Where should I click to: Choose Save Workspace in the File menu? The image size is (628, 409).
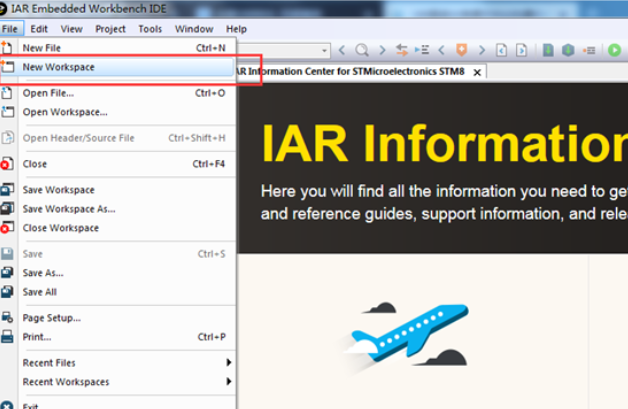coord(117,190)
